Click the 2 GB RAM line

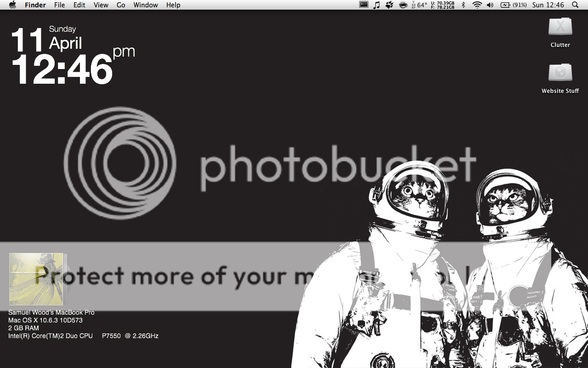point(23,328)
